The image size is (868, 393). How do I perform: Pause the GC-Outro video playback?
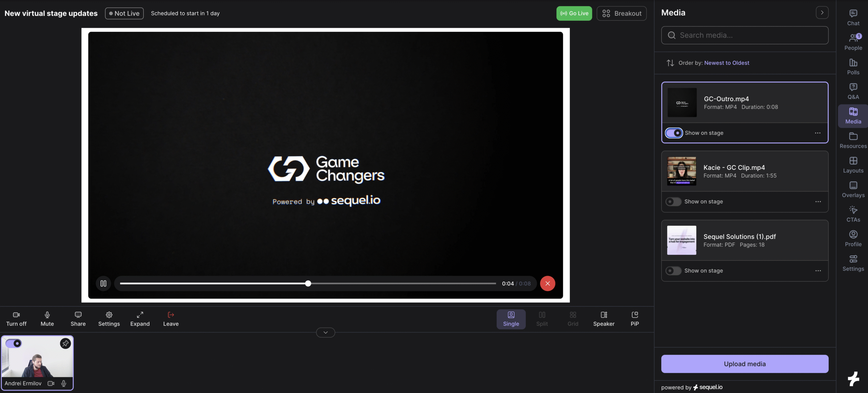click(103, 284)
